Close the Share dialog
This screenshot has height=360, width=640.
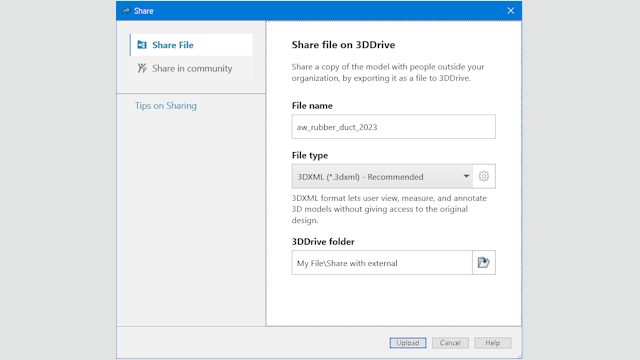click(x=511, y=11)
